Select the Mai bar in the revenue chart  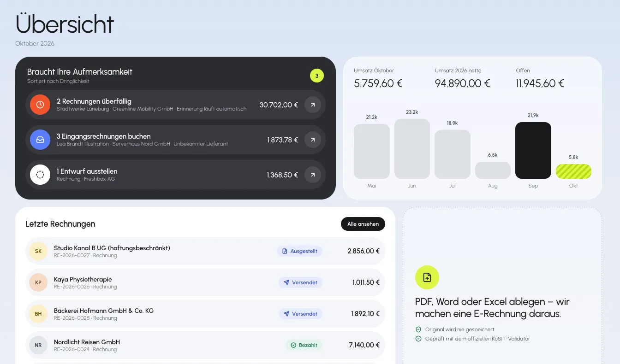[372, 151]
